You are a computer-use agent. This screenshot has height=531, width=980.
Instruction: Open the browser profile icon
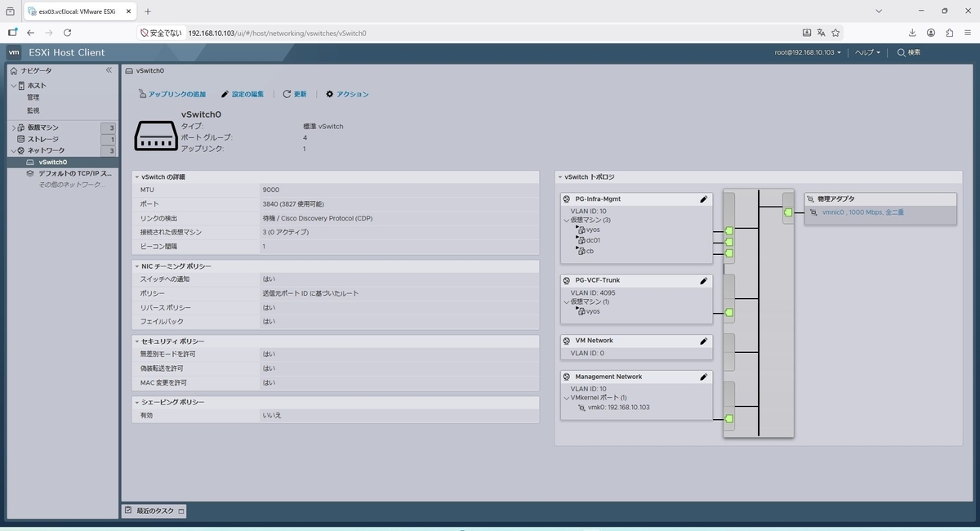[x=931, y=33]
